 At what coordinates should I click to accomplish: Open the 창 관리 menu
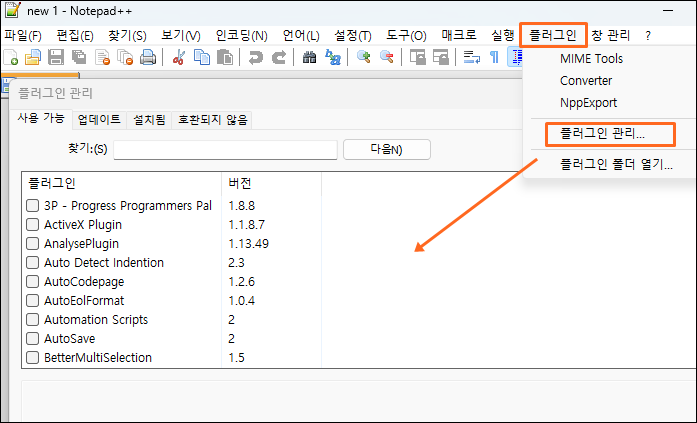click(611, 36)
